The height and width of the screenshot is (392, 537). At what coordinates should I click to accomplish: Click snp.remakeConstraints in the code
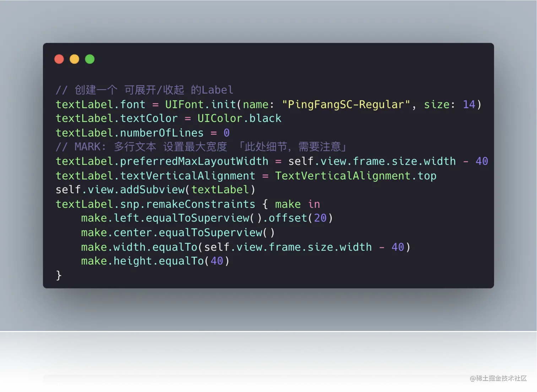point(188,204)
